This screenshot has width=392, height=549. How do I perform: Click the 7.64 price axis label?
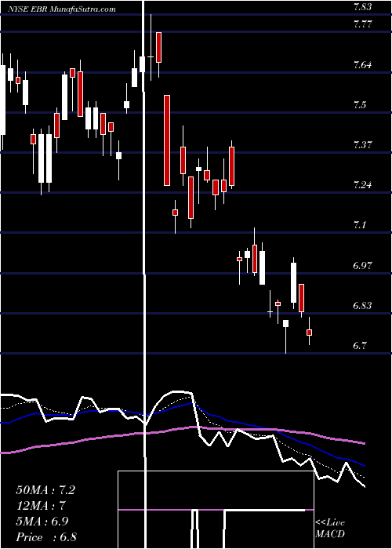click(x=362, y=65)
